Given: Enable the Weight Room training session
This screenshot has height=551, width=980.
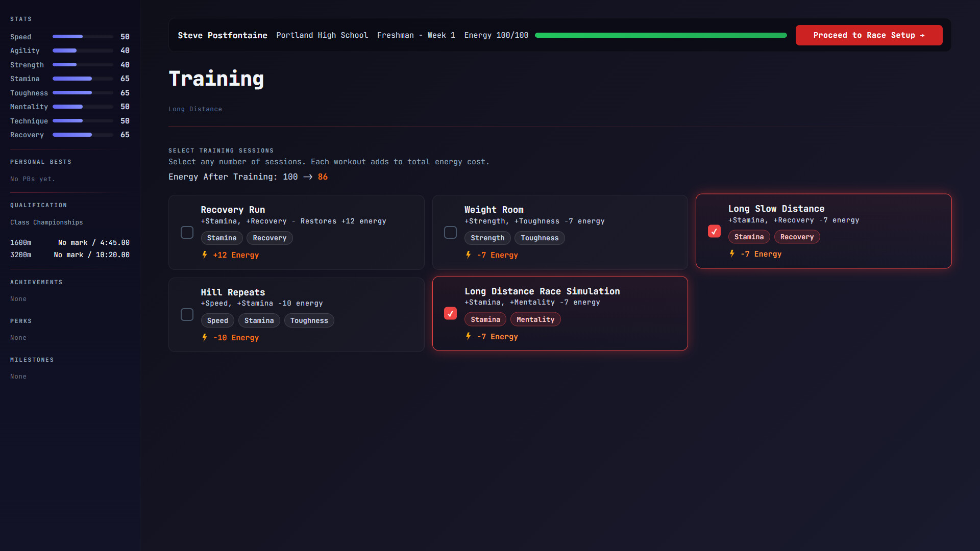Looking at the screenshot, I should (450, 232).
